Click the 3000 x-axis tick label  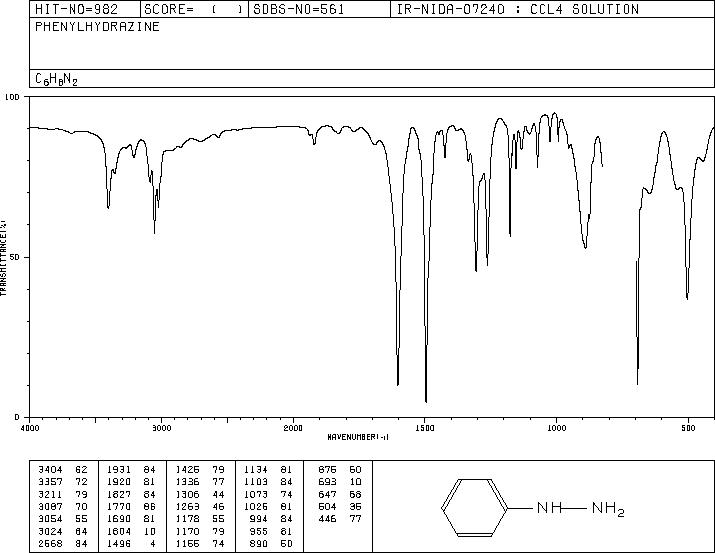point(161,428)
